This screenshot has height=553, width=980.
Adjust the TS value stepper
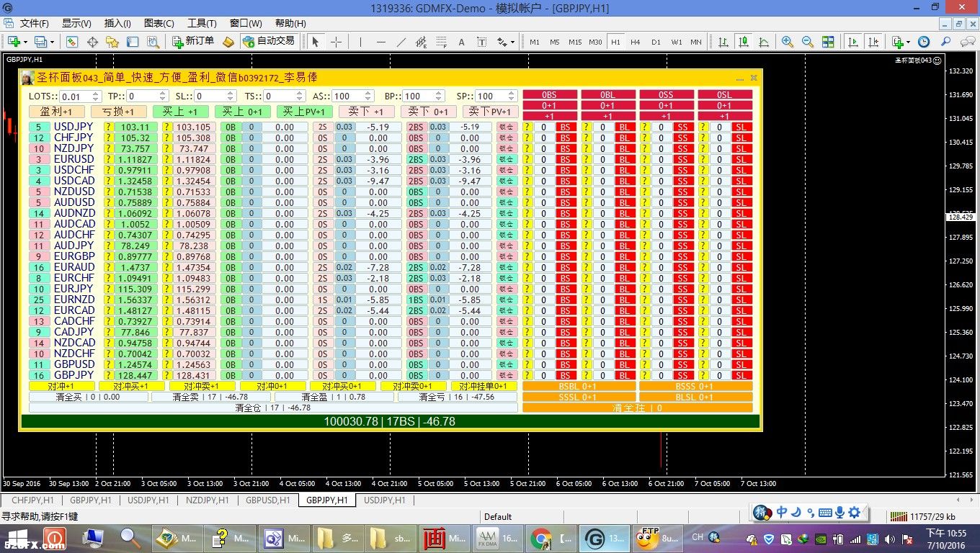tap(299, 96)
